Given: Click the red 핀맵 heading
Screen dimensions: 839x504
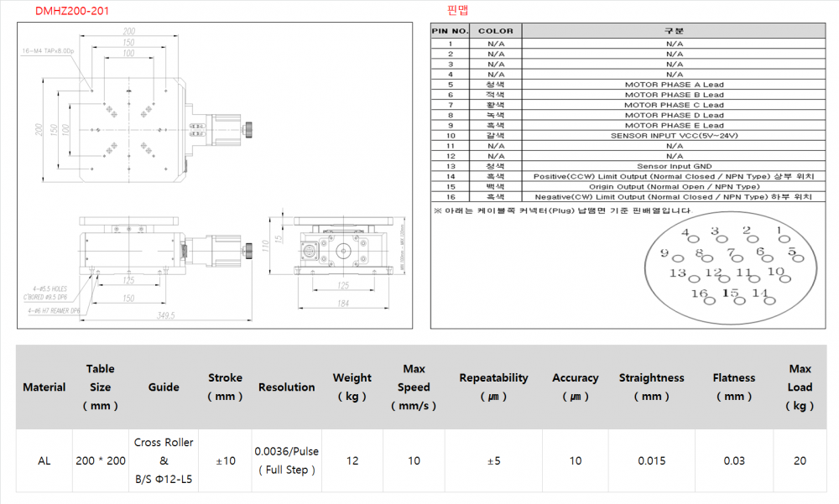Looking at the screenshot, I should coord(461,12).
